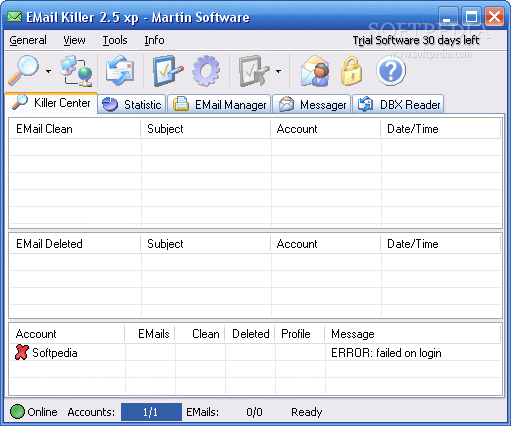Switch to the DBX Reader tab
511x426 pixels.
[x=398, y=105]
